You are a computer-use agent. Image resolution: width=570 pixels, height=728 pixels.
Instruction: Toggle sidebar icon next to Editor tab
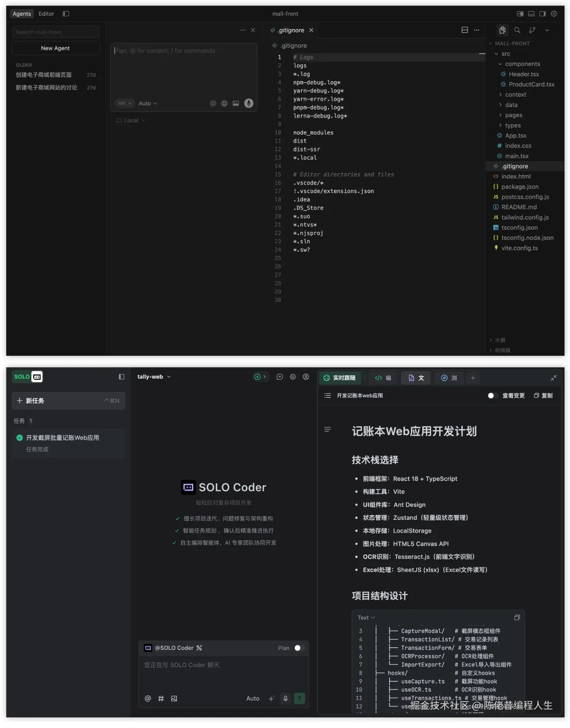tap(66, 14)
